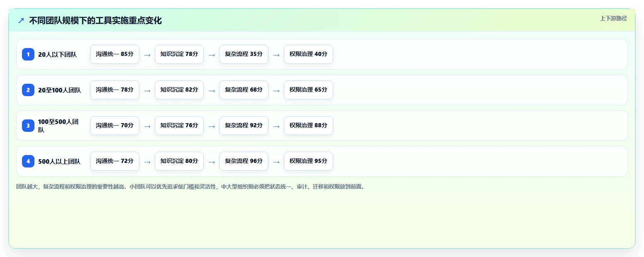The height and width of the screenshot is (257, 644).
Task: Select the 知识沉淀 78分 chip
Action: tap(179, 54)
